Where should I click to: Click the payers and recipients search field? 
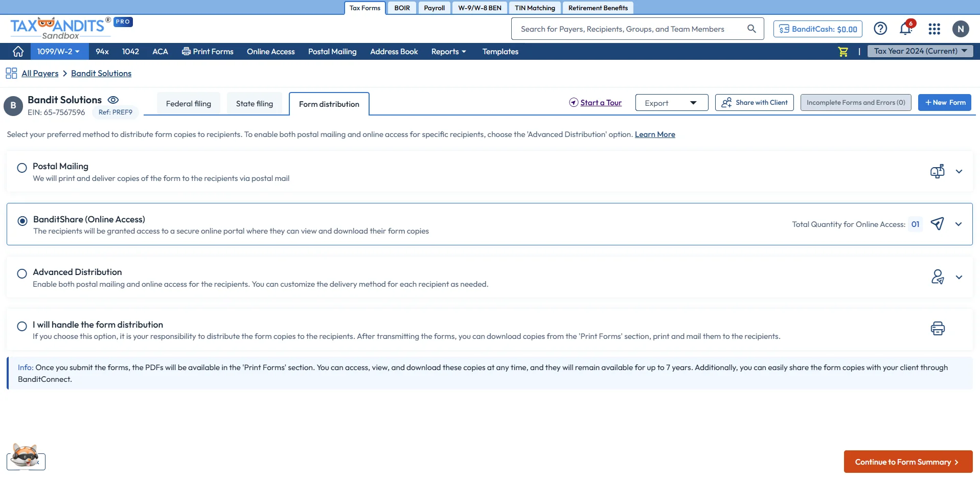coord(637,29)
